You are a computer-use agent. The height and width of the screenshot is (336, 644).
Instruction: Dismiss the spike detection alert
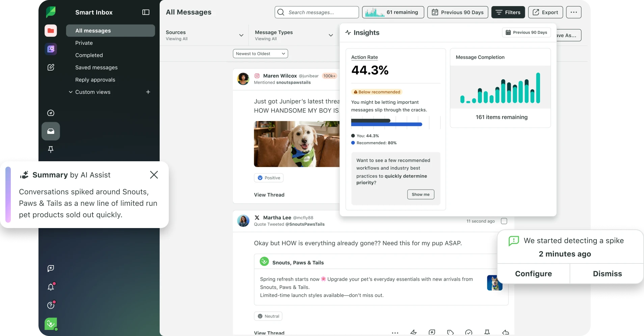[x=607, y=274]
